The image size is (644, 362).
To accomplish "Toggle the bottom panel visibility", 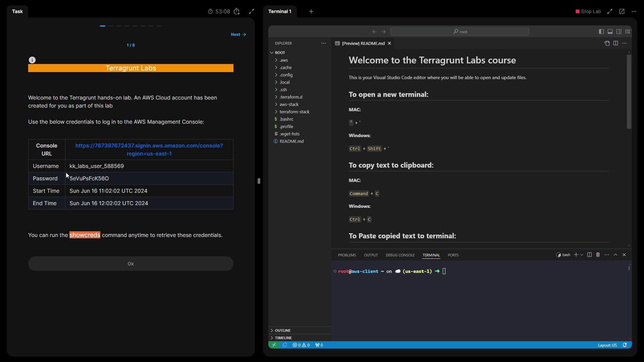I will click(610, 32).
